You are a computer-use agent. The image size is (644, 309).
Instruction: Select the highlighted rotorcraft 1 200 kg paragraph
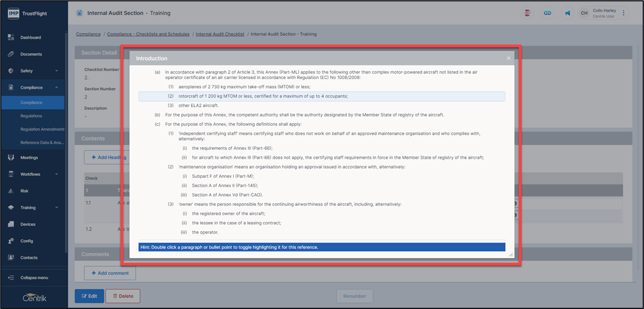322,96
